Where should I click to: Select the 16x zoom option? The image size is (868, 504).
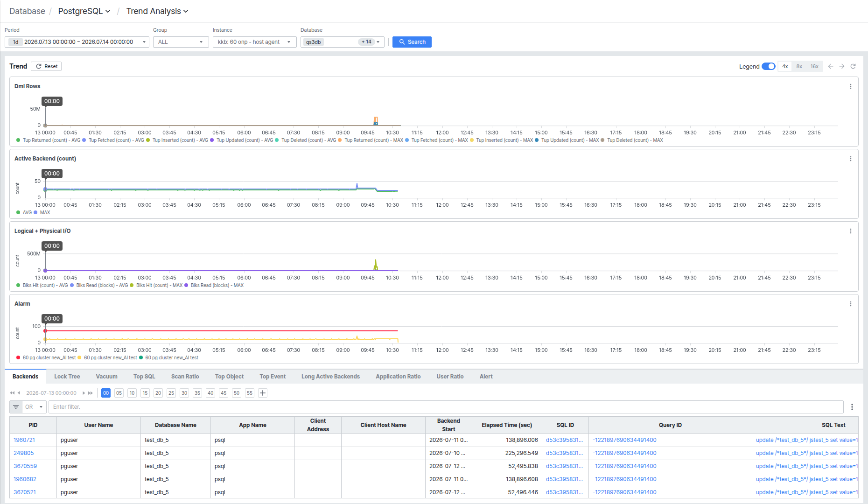coord(814,66)
